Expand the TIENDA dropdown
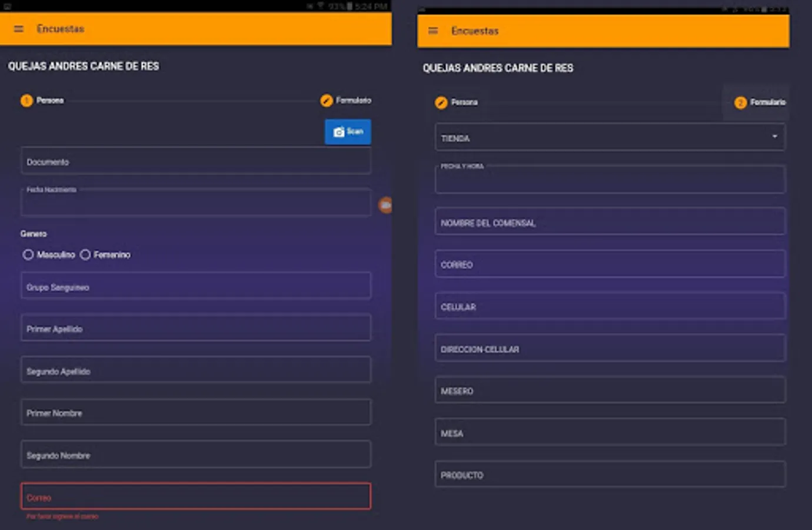This screenshot has height=530, width=812. pyautogui.click(x=610, y=137)
